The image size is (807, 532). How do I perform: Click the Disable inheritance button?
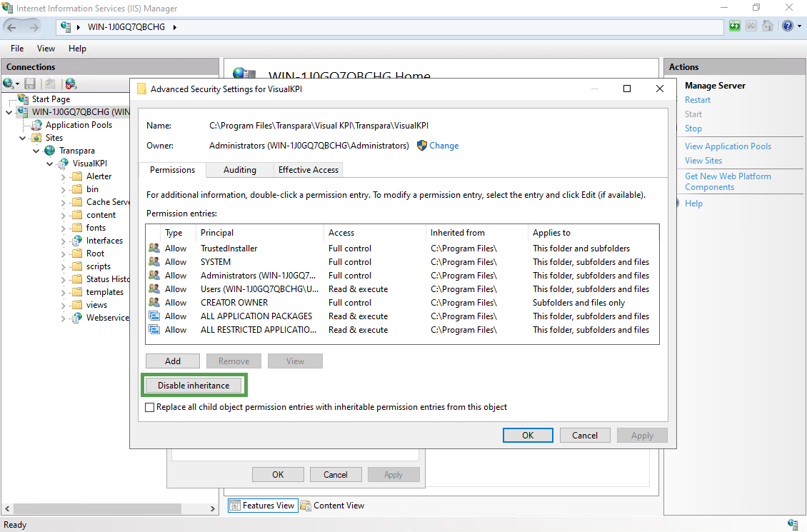click(x=194, y=386)
